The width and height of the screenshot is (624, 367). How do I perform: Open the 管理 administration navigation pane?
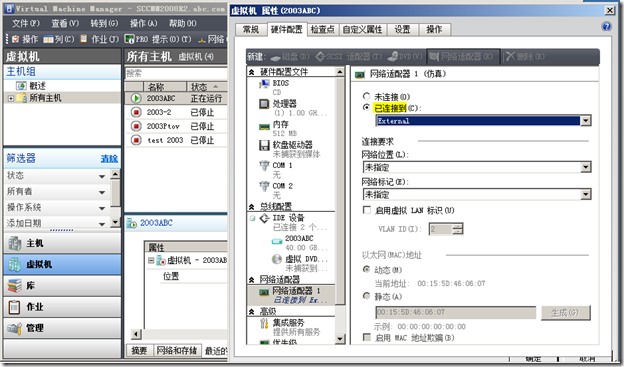pos(62,328)
